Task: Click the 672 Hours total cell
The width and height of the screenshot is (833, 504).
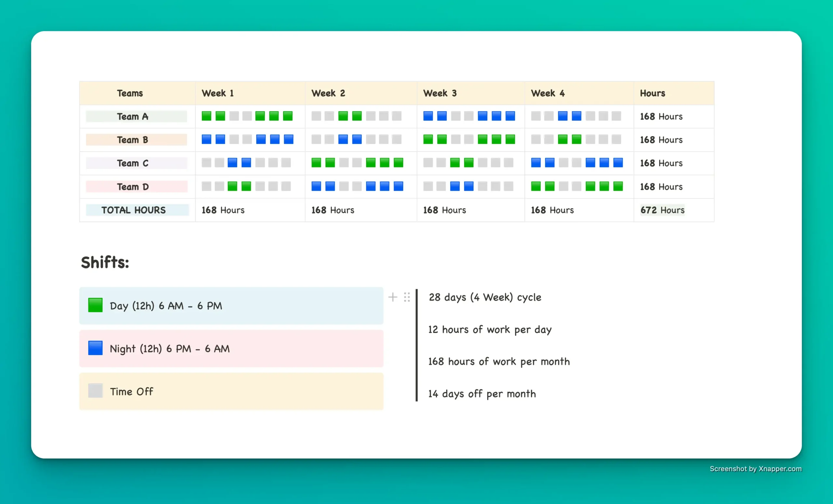Action: pyautogui.click(x=662, y=210)
